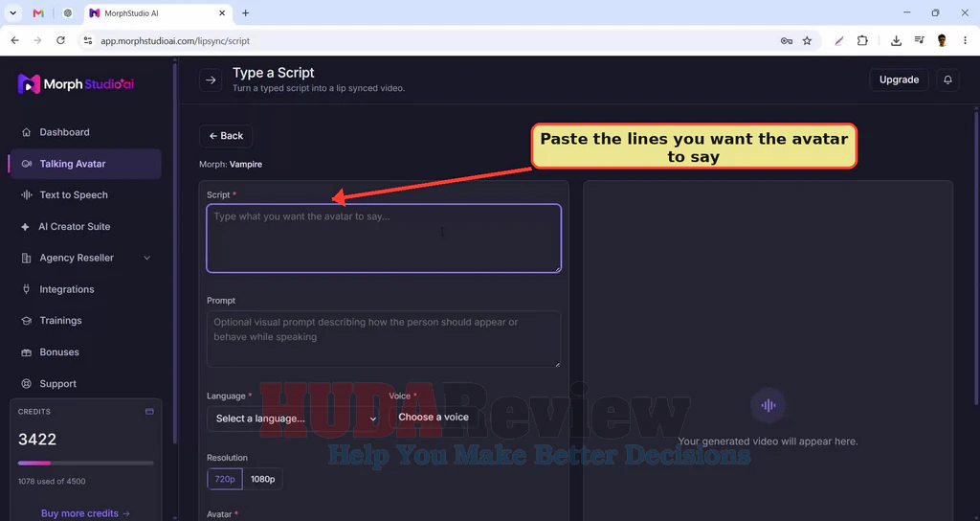The height and width of the screenshot is (521, 980).
Task: View site information icon in address bar
Action: 87,40
